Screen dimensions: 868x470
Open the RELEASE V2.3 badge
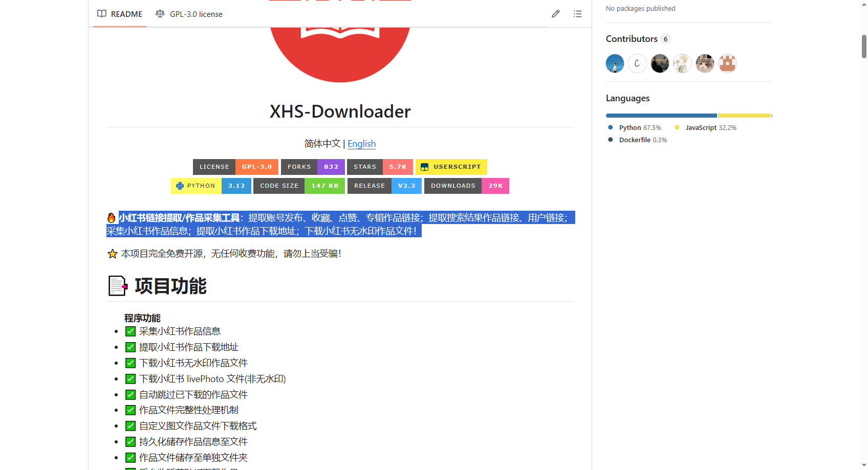384,186
